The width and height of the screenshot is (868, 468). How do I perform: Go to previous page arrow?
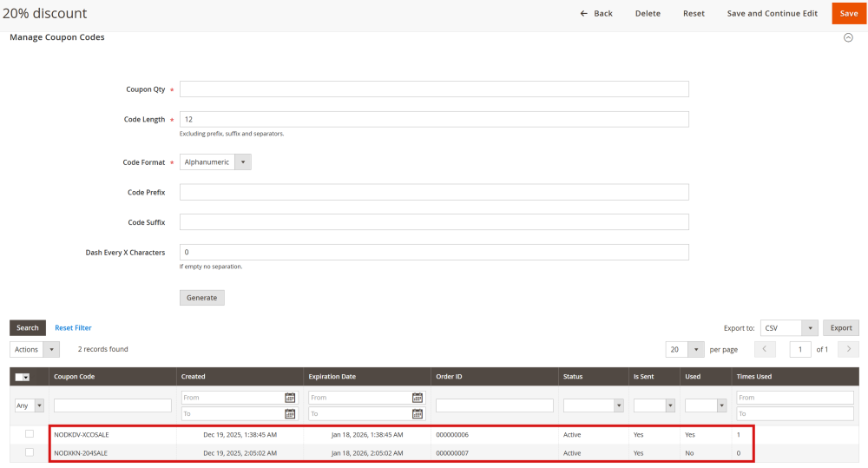(x=765, y=349)
